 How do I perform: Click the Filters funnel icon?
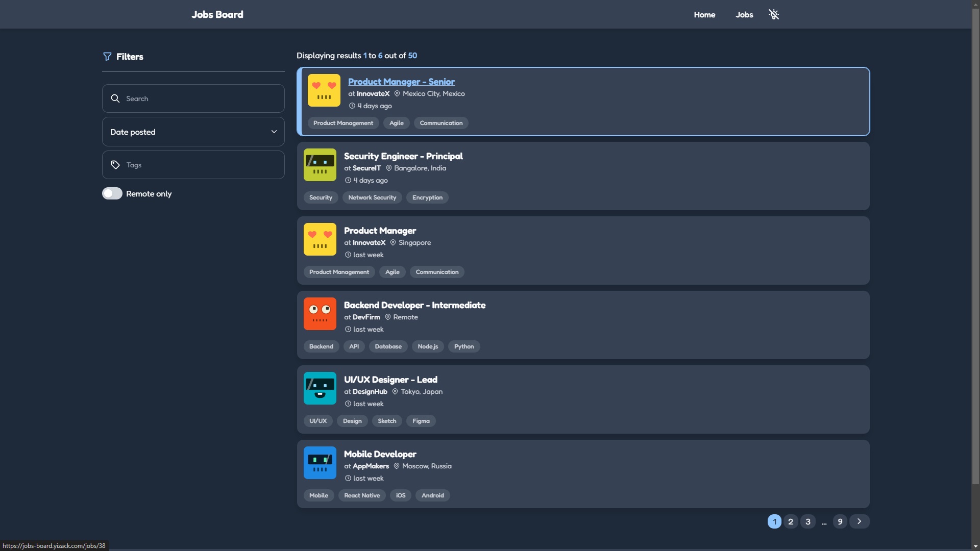pyautogui.click(x=107, y=57)
